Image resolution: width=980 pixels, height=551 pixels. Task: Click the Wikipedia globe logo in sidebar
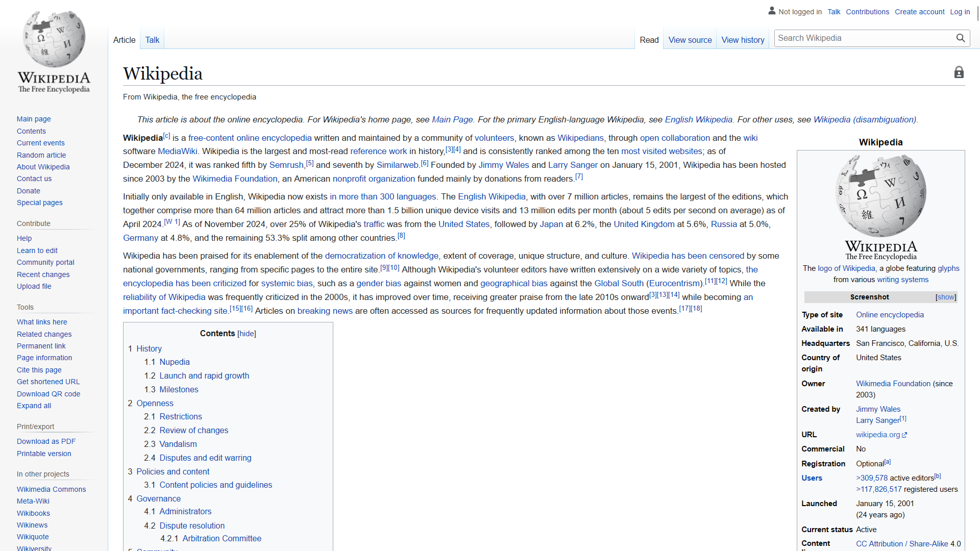click(x=54, y=52)
